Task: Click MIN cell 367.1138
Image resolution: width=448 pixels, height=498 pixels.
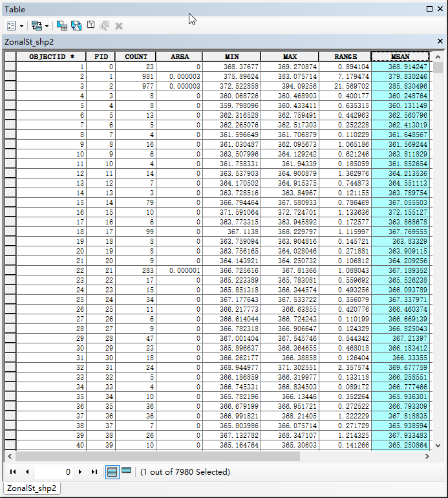Action: pos(231,232)
